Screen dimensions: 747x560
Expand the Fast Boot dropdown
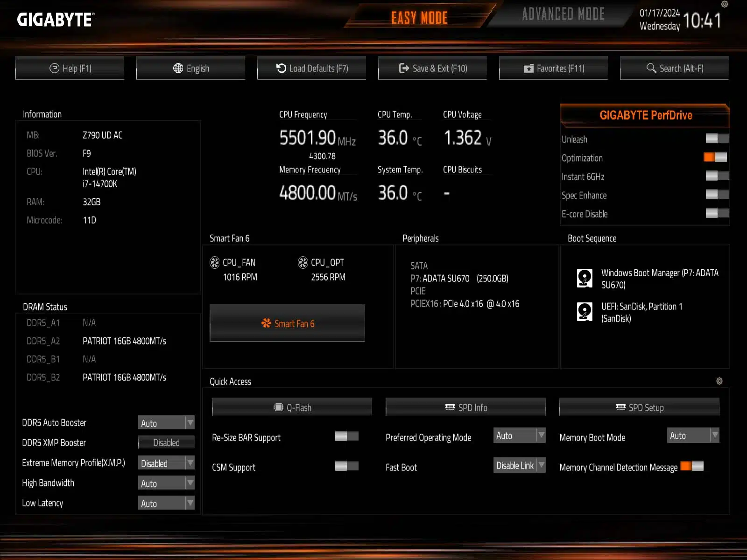point(520,465)
